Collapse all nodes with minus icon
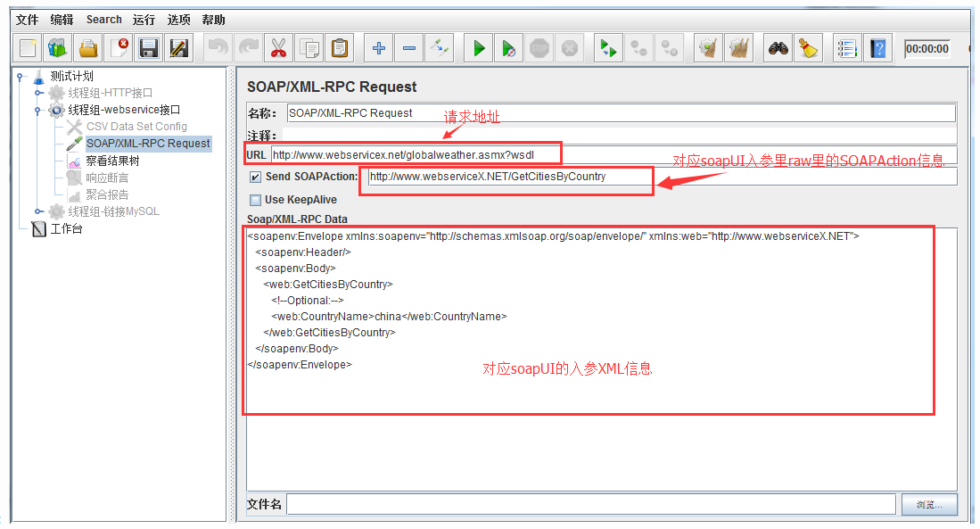This screenshot has height=529, width=980. [x=409, y=48]
